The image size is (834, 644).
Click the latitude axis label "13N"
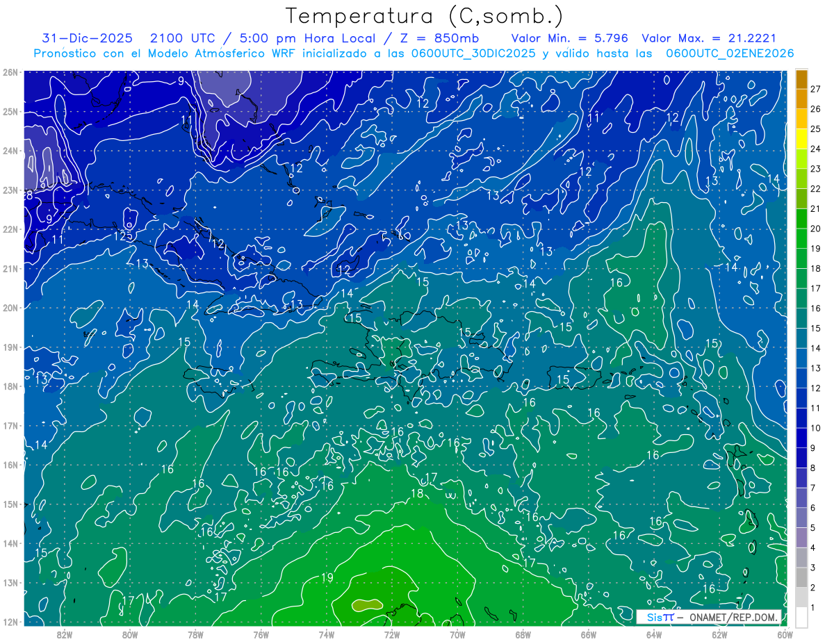[10, 583]
